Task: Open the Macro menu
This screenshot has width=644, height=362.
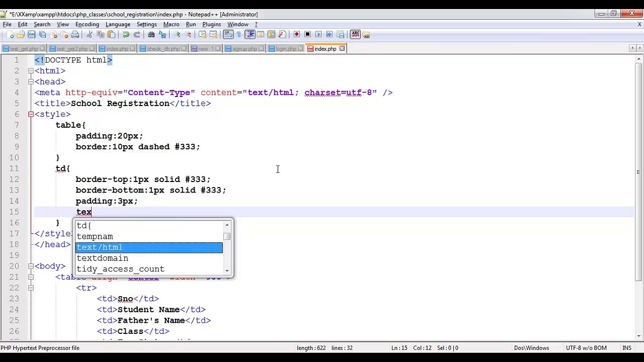Action: (x=171, y=24)
